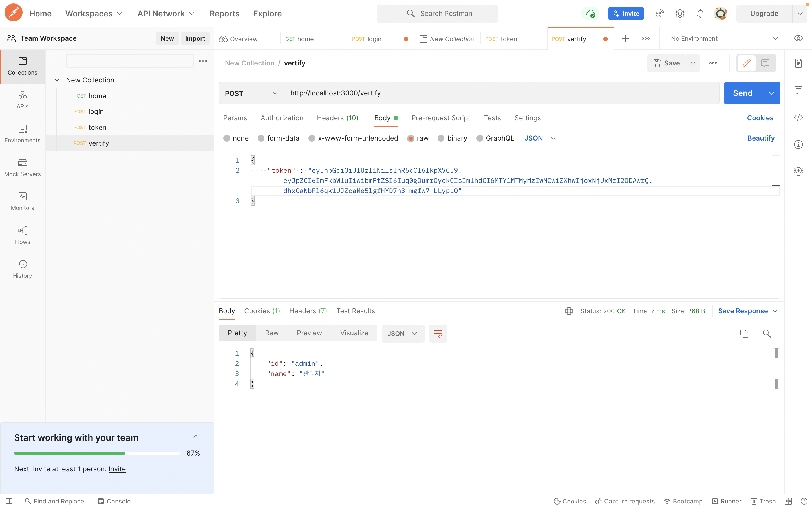This screenshot has width=812, height=508.
Task: Switch to Params tab
Action: point(235,118)
